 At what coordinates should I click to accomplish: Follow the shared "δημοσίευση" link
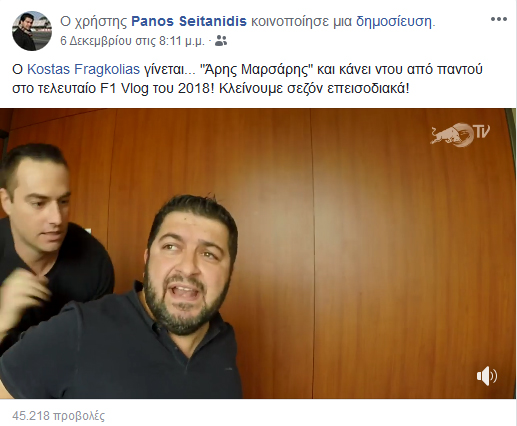click(x=395, y=21)
